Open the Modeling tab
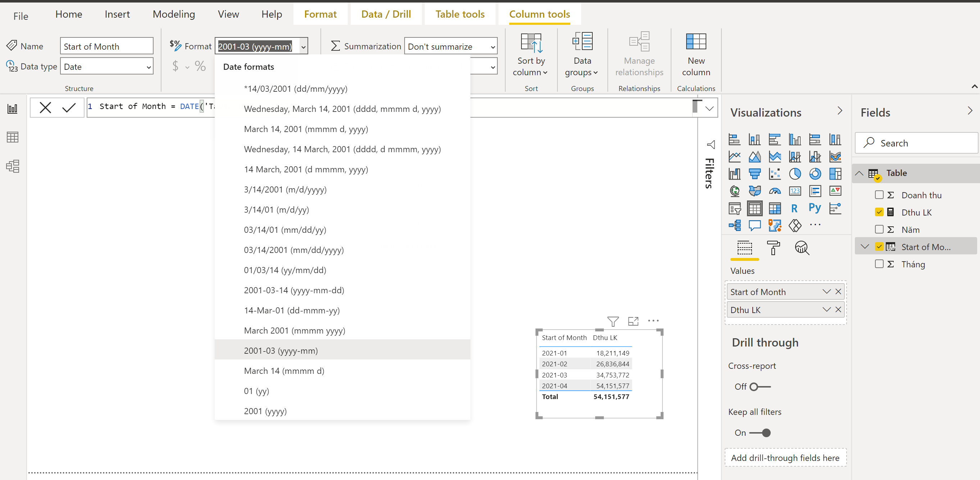The image size is (980, 480). tap(173, 14)
